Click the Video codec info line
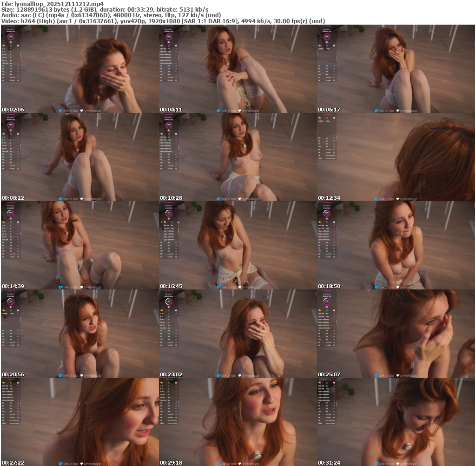The height and width of the screenshot is (466, 476). (163, 21)
